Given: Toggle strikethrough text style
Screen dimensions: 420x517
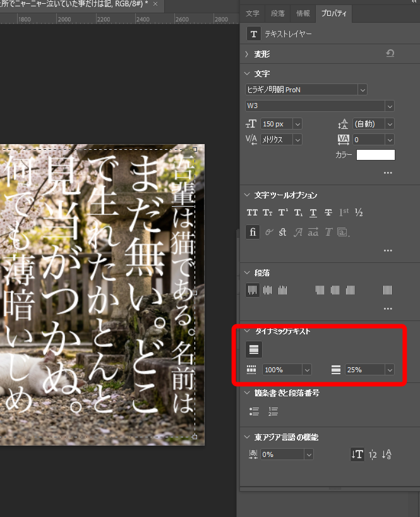Looking at the screenshot, I should pyautogui.click(x=328, y=212).
